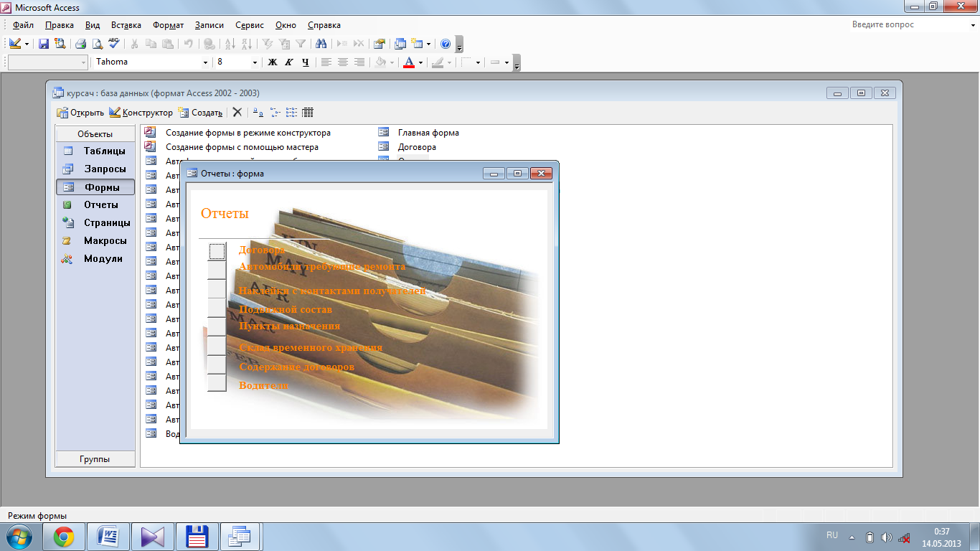Click Конструктор in the database window toolbar
This screenshot has width=980, height=551.
coord(141,113)
